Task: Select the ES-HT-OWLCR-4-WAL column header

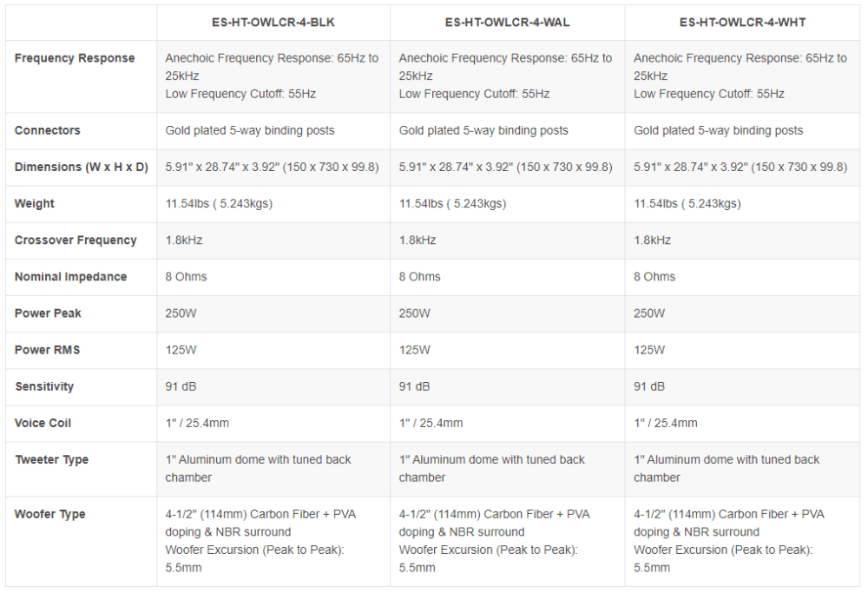Action: point(507,23)
